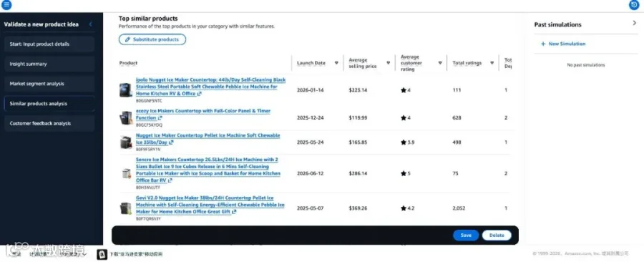The height and width of the screenshot is (262, 644).
Task: Open the Sencro Ice Makers Countertop link
Action: (x=208, y=170)
